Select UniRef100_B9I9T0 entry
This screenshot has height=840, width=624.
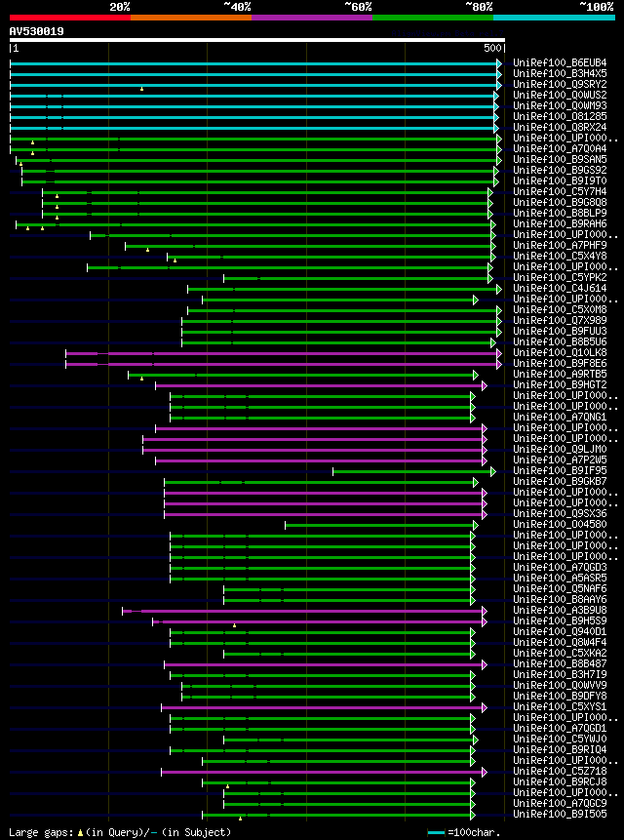point(560,181)
